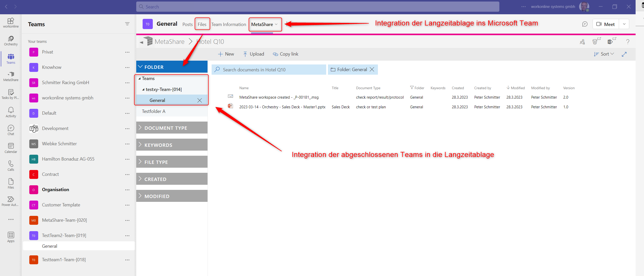Open the permissions people icon in MetaShare
Image resolution: width=644 pixels, height=276 pixels.
[582, 42]
